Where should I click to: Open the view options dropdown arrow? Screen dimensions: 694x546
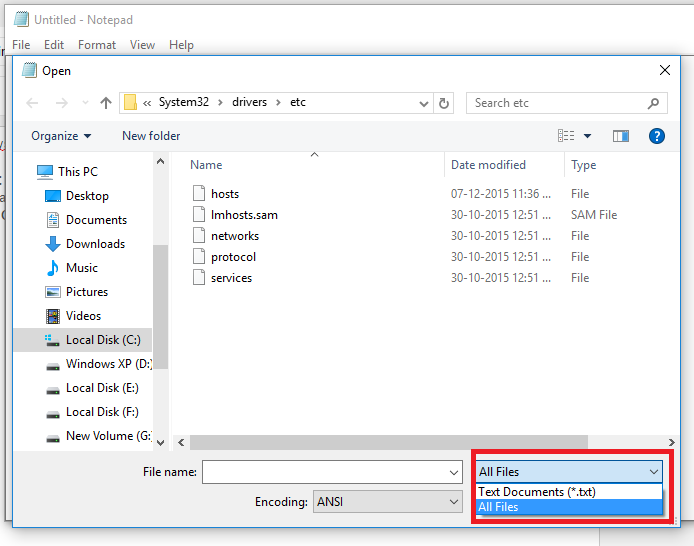587,136
